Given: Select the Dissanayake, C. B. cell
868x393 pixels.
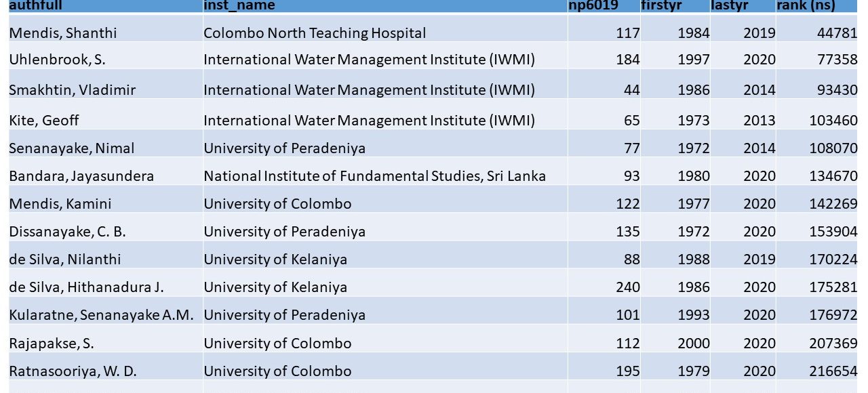Looking at the screenshot, I should point(67,232).
